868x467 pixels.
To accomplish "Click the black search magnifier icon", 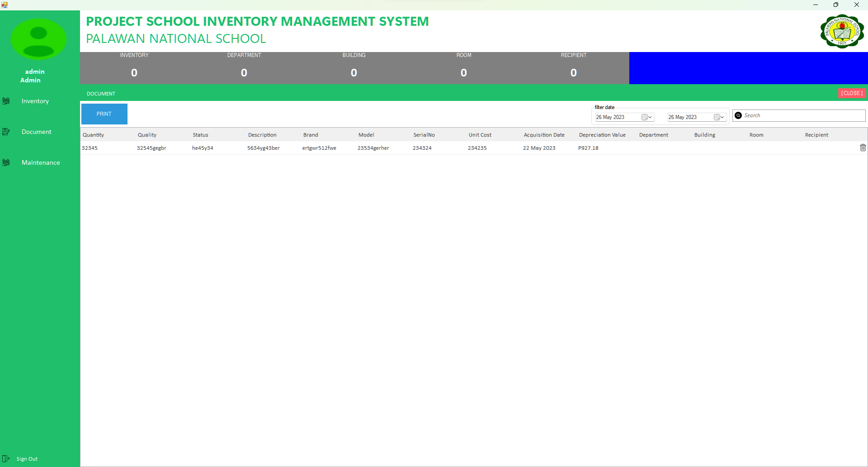I will [738, 115].
